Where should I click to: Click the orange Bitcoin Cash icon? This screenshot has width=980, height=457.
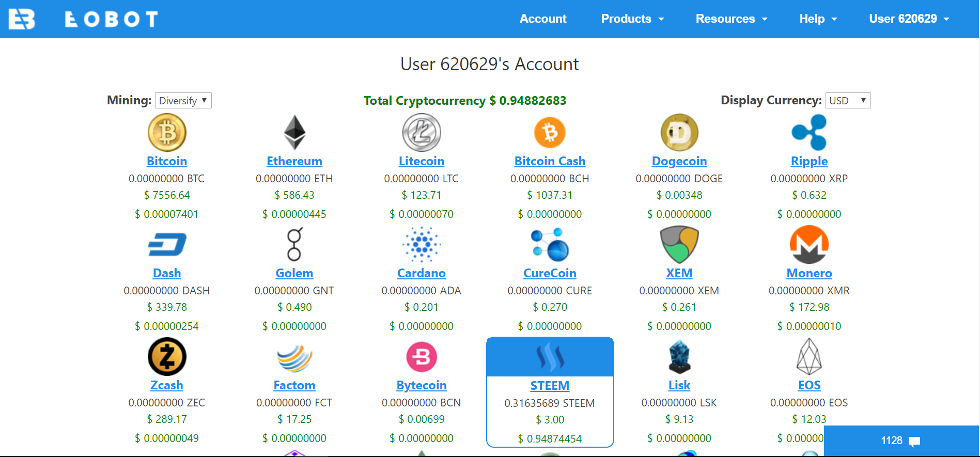tap(550, 132)
